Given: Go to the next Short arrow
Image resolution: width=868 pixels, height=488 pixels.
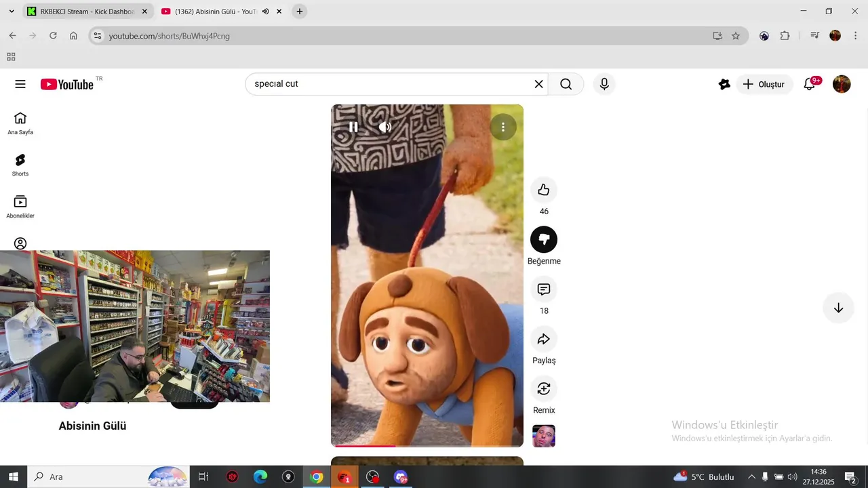Looking at the screenshot, I should coord(838,308).
